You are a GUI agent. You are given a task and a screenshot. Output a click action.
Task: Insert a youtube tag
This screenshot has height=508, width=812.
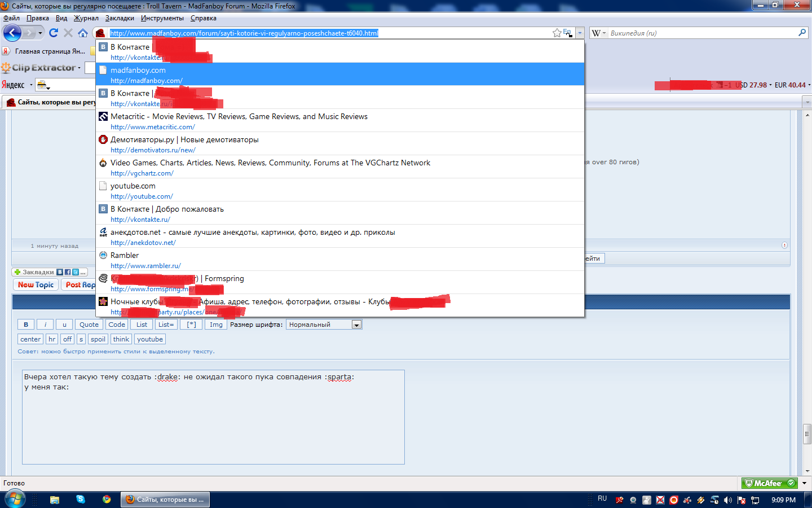[150, 339]
